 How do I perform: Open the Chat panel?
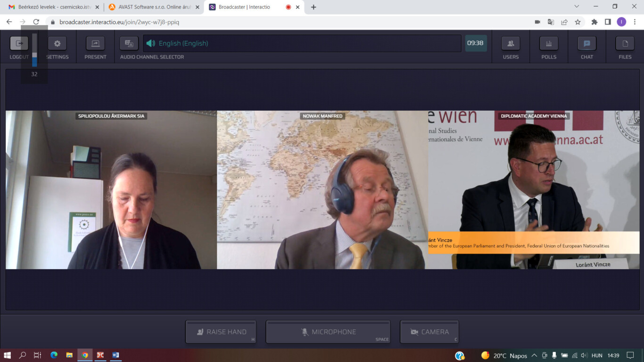[x=587, y=43]
